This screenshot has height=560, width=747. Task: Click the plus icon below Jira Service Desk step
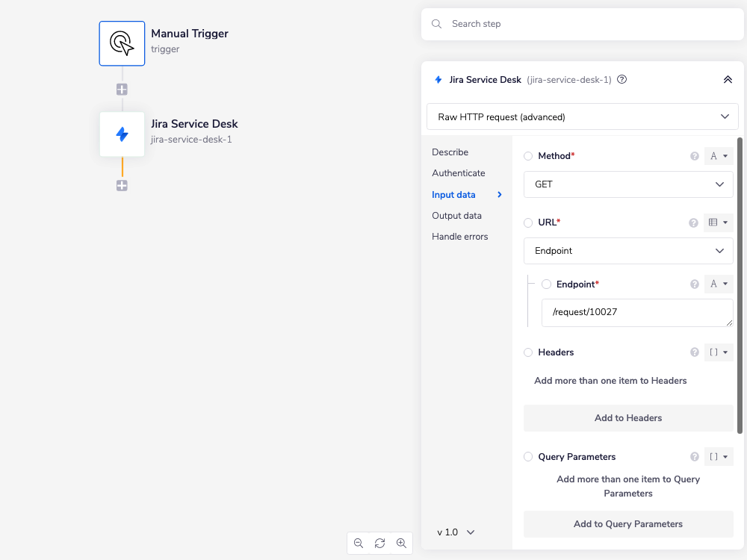pos(122,185)
